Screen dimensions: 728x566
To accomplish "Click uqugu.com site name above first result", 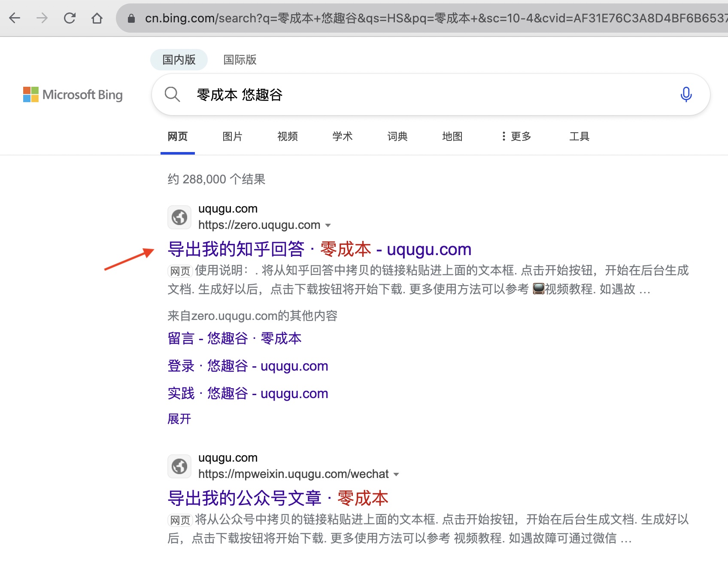I will [x=228, y=209].
